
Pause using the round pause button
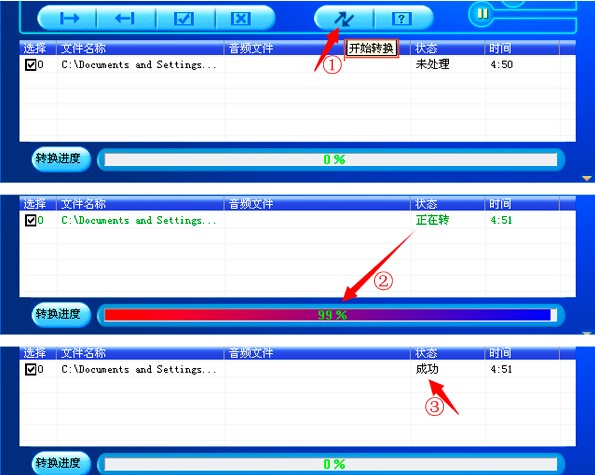[482, 14]
